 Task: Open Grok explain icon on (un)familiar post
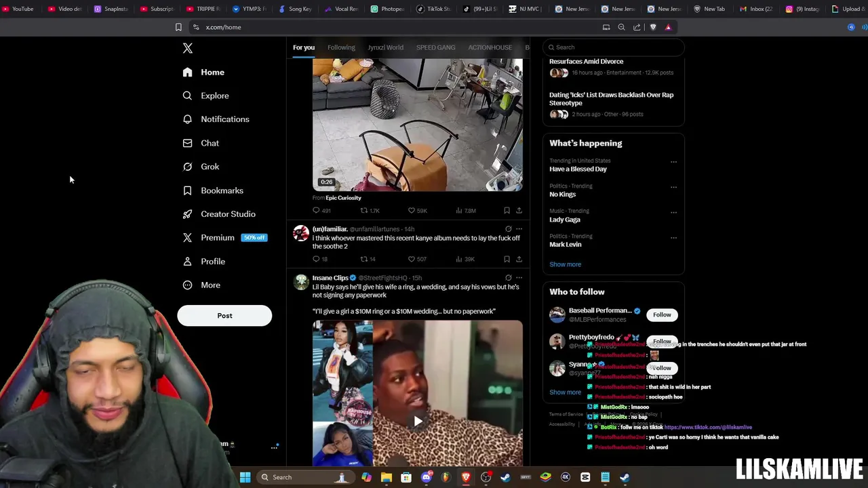pyautogui.click(x=508, y=229)
